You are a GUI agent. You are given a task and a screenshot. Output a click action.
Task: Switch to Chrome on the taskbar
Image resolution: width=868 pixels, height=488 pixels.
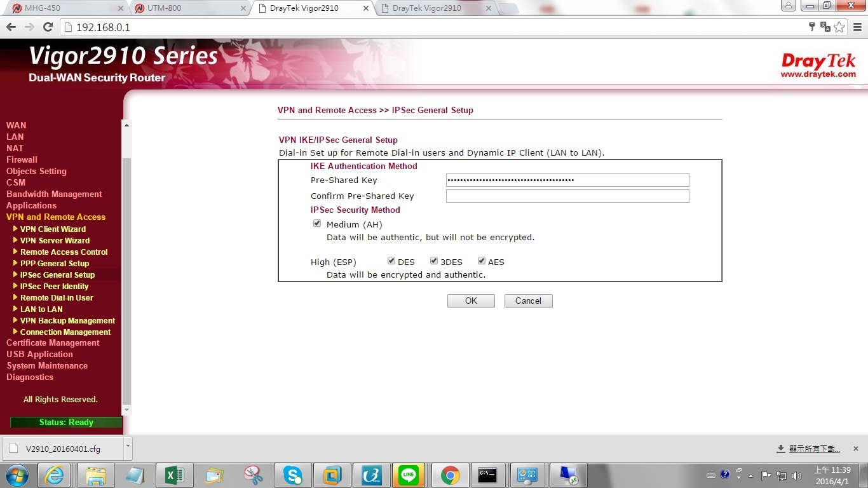tap(451, 475)
